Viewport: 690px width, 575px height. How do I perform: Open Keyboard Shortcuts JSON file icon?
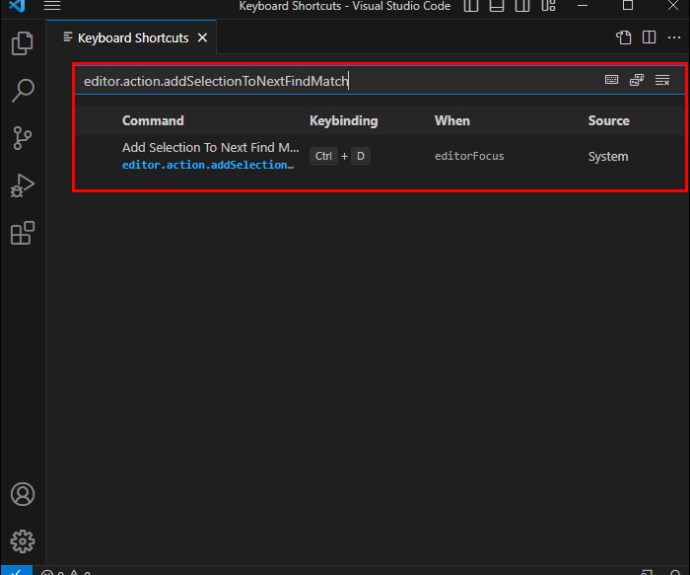[x=623, y=37]
